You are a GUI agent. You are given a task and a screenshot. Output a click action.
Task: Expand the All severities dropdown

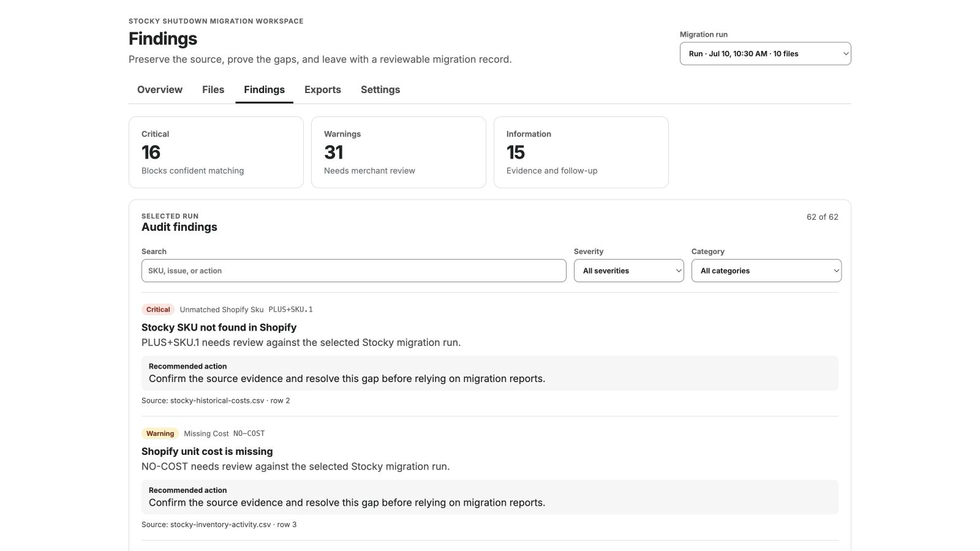tap(628, 271)
